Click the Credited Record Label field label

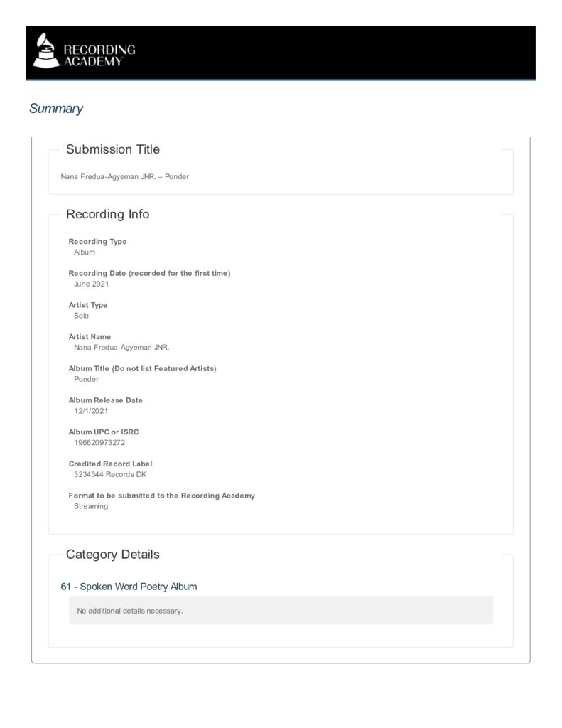(x=110, y=464)
